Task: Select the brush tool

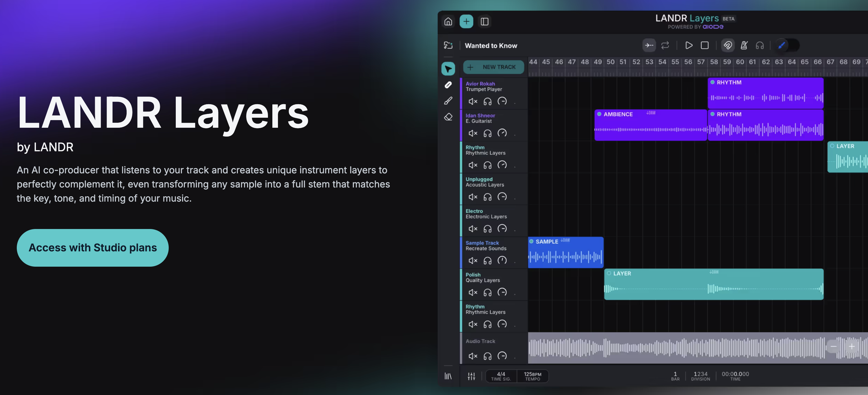Action: pyautogui.click(x=448, y=101)
